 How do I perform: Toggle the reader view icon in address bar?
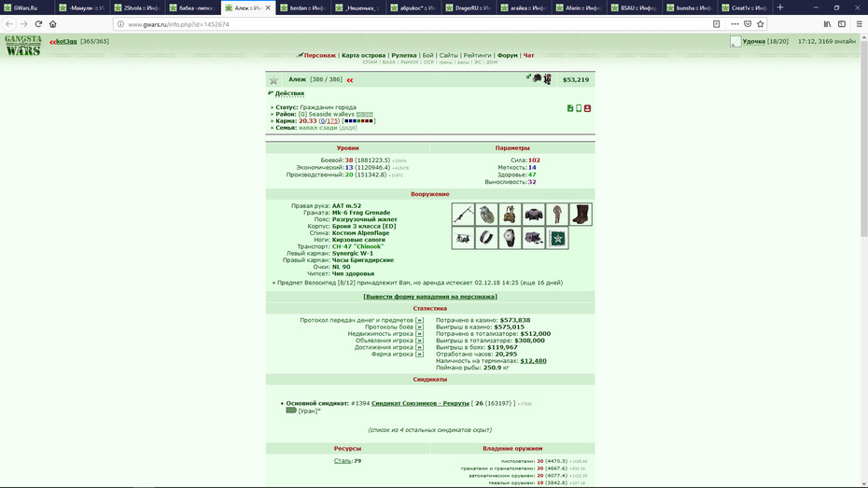[x=716, y=23]
